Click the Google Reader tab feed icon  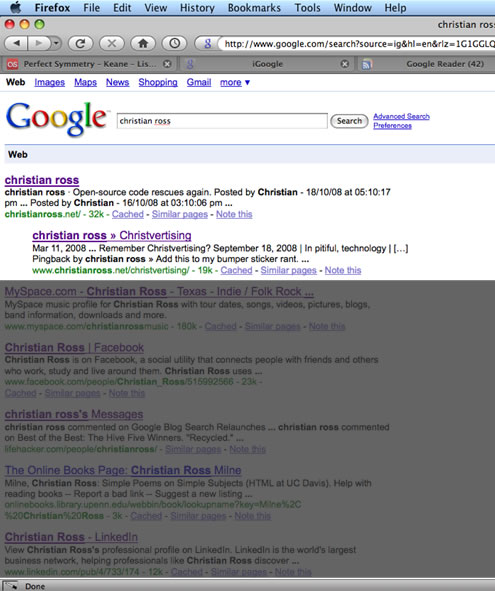click(367, 64)
